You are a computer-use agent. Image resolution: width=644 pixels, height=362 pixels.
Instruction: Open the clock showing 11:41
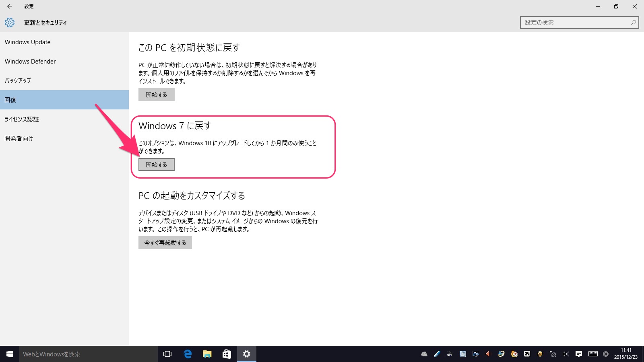click(626, 354)
